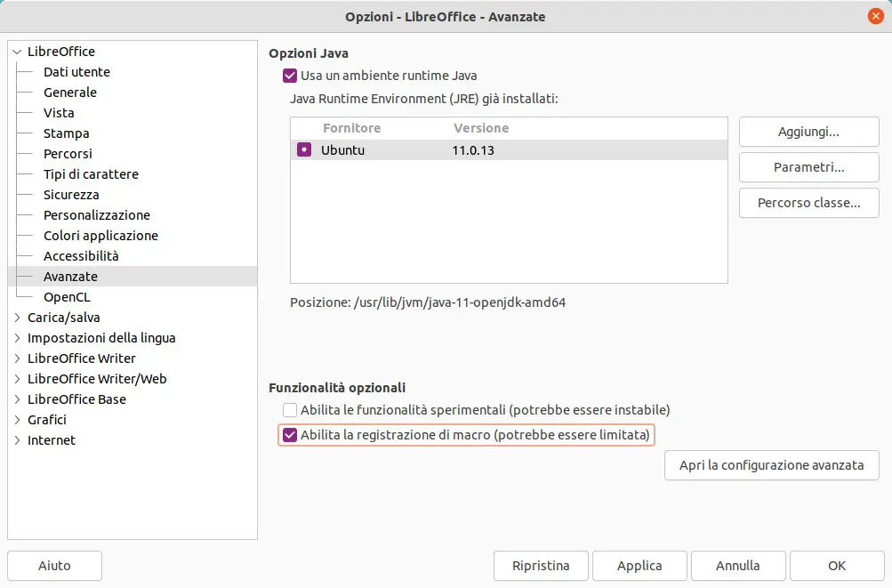Expand the Carica/salva tree node
Screen dimensions: 892x588
pos(17,318)
